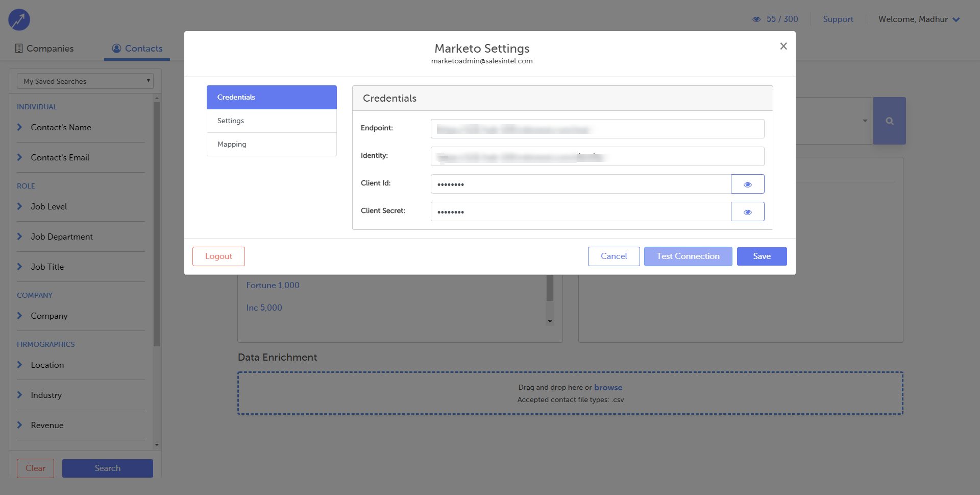
Task: Click the 55 / 300 credits counter
Action: pos(782,19)
